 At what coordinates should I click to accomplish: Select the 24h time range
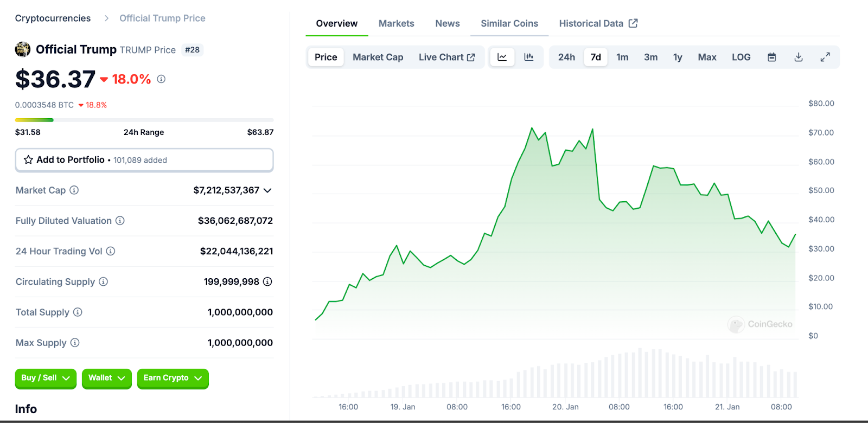[567, 57]
